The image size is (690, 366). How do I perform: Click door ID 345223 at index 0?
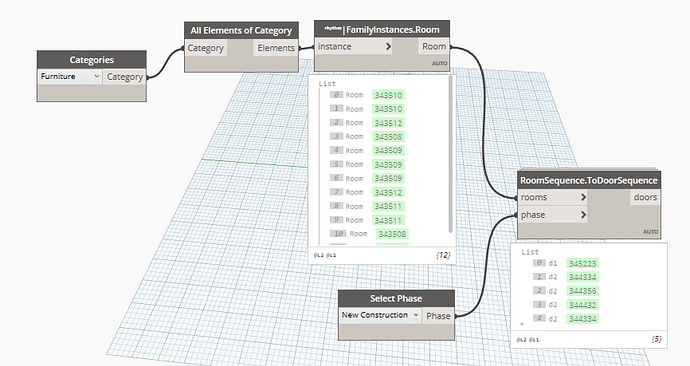[583, 264]
